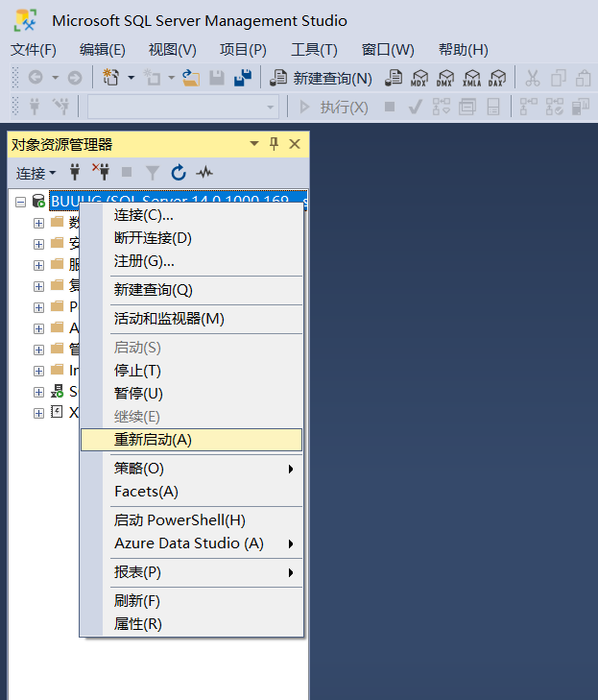Screen dimensions: 598x700
Task: Select 重新启动(A) in context menu
Action: pyautogui.click(x=191, y=440)
